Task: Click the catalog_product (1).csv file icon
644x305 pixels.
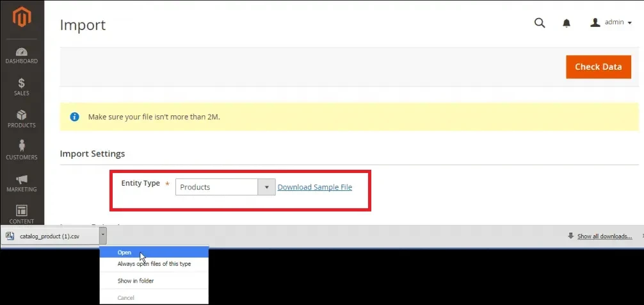Action: (x=10, y=236)
